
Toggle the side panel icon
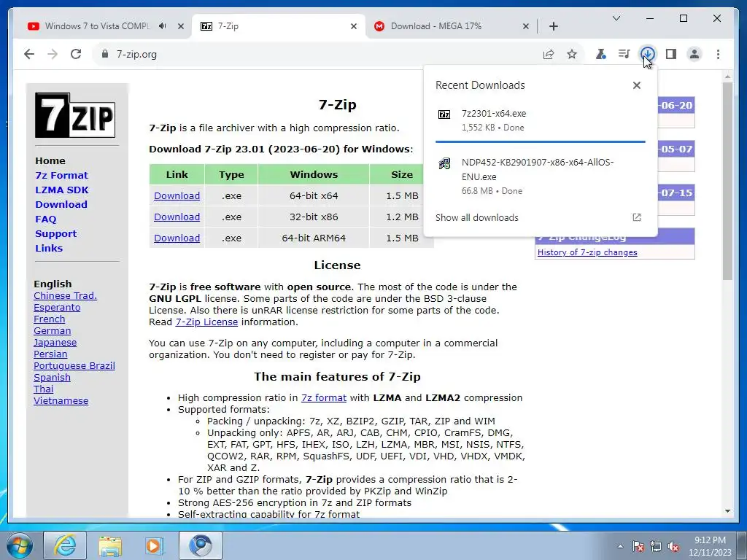[671, 54]
